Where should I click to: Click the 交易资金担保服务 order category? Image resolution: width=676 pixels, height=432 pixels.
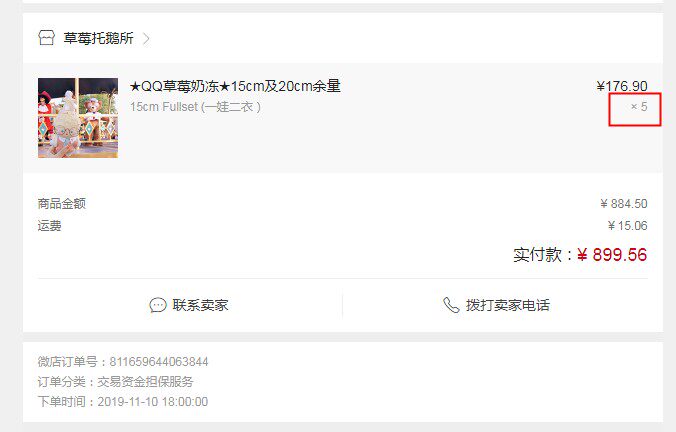click(x=145, y=382)
